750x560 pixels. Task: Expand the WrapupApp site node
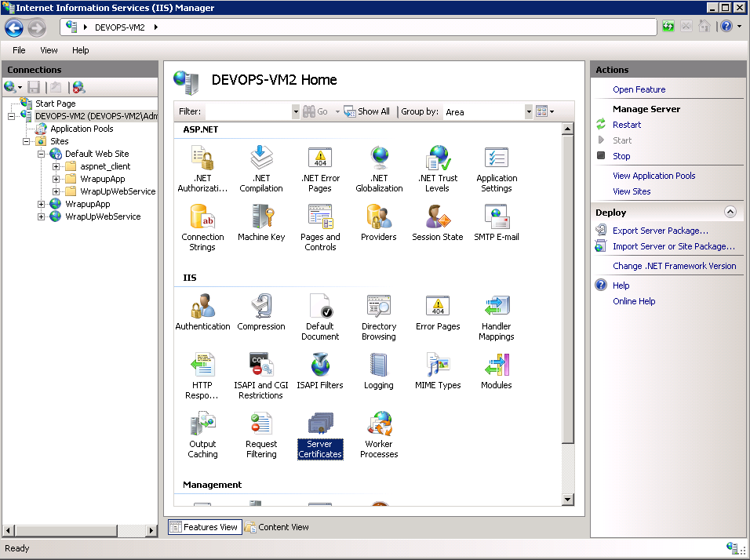(42, 204)
